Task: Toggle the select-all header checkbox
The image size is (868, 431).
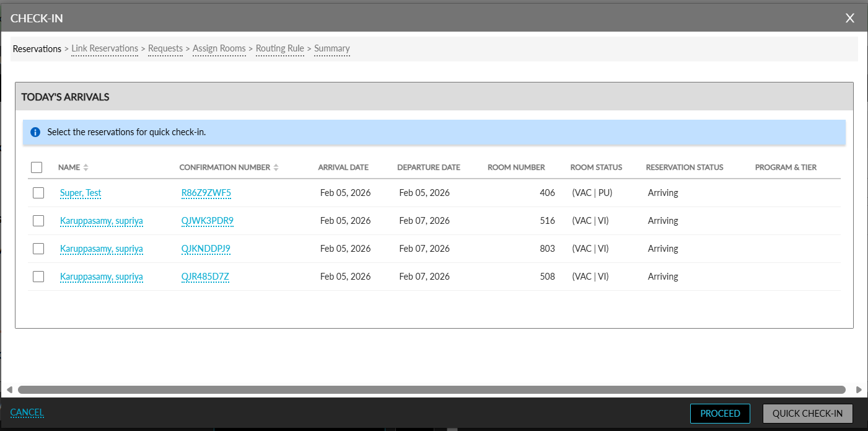Action: (37, 167)
